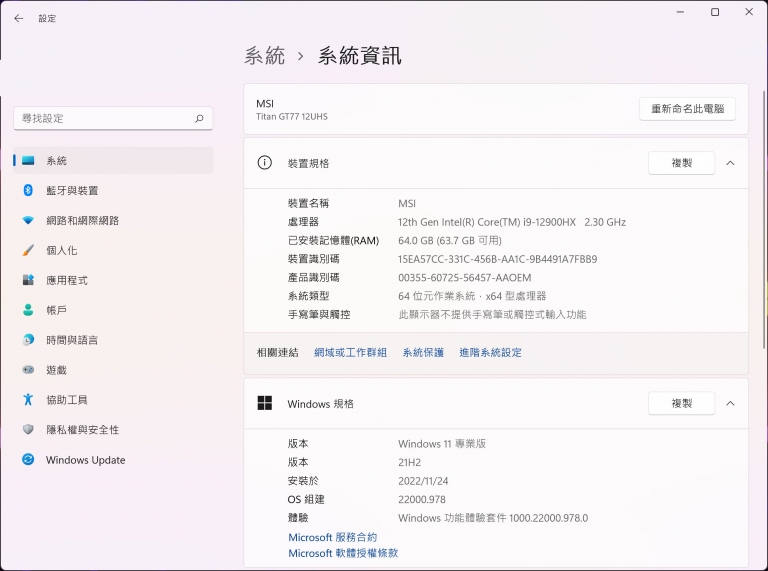Open 隱私權與安全性 settings category
Screen dimensions: 768x571
point(114,429)
